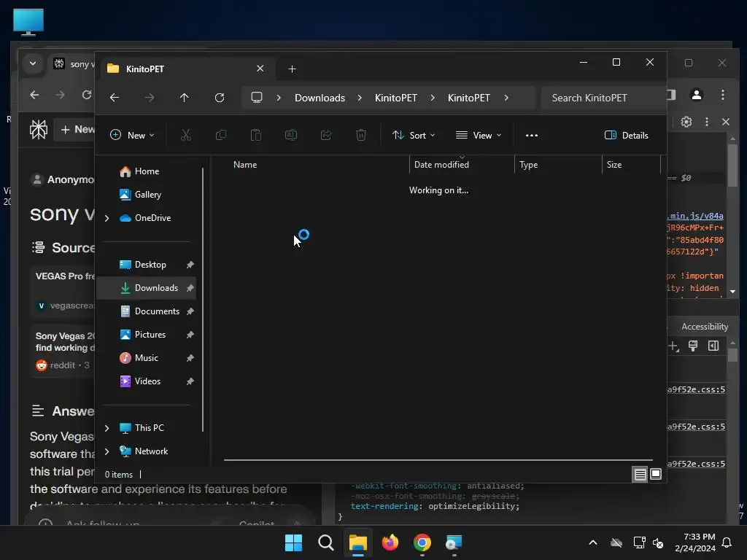Click the Paste toolbar icon

[x=256, y=135]
